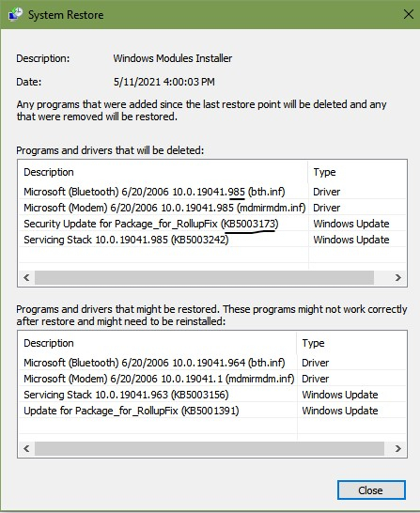Click right scroll arrow in deleted programs list

tap(397, 278)
